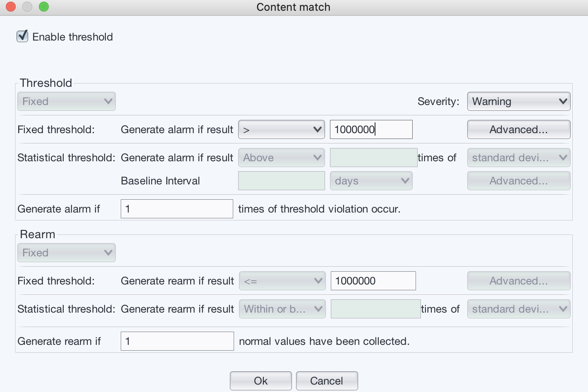The image size is (588, 392).
Task: Click the statistical threshold times value field
Action: [373, 158]
